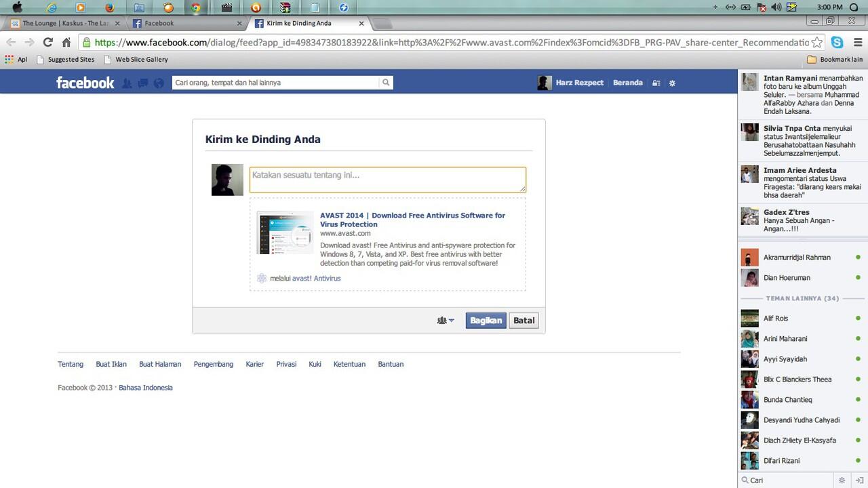Screen dimensions: 868x488
Task: Open chat with Difari Rizani
Action: click(802, 461)
